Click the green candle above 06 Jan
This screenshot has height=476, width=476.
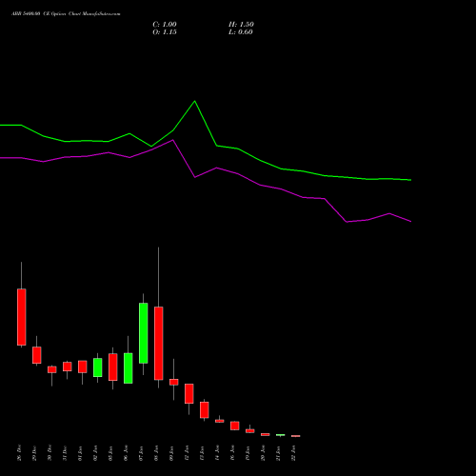(x=129, y=368)
